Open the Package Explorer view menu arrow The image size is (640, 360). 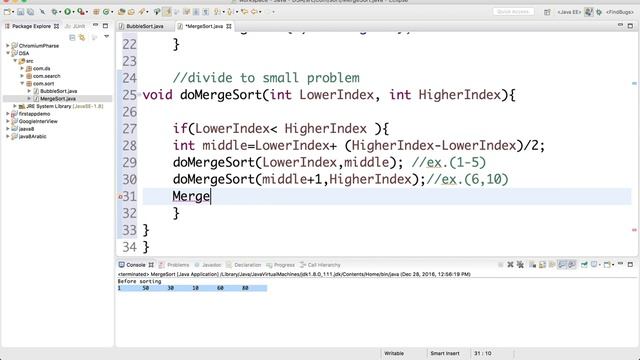107,37
